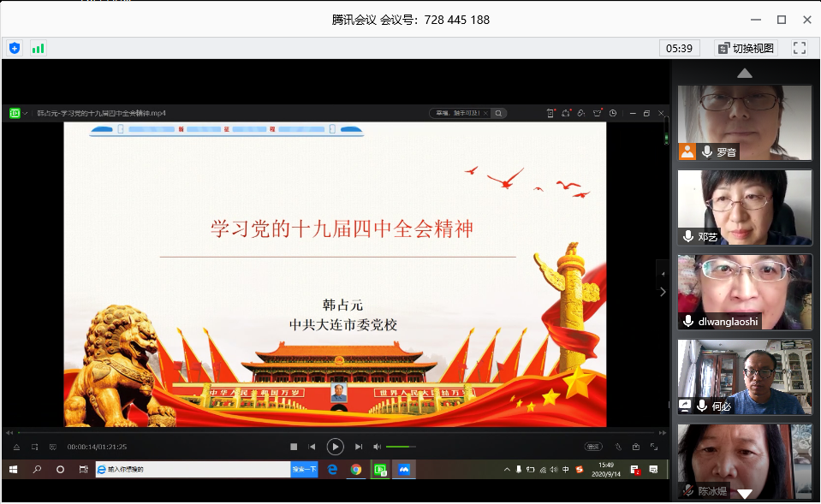Stop the video playback
Image resolution: width=821 pixels, height=504 pixels.
294,447
